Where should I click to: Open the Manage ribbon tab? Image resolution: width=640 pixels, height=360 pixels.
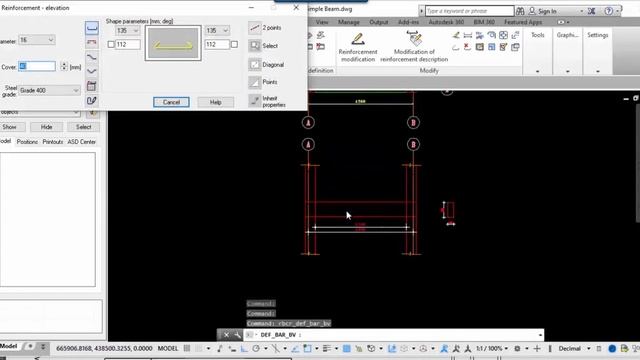point(349,22)
